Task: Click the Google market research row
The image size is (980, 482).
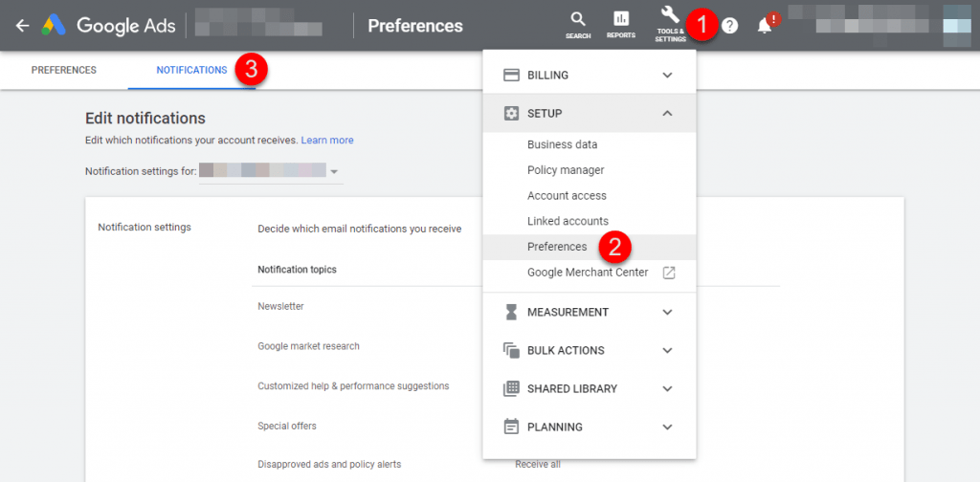Action: (308, 346)
